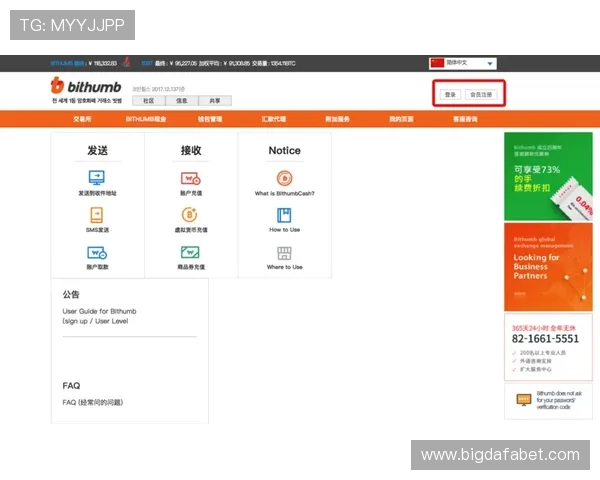
Task: Open the BITHUMB现金 menu in orange bar
Action: 146,119
